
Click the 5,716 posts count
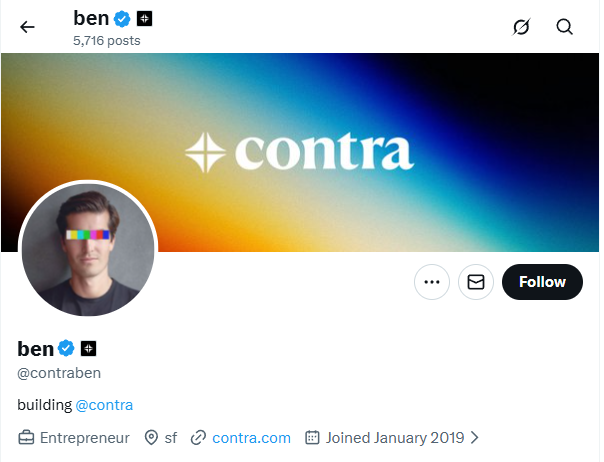(x=107, y=41)
